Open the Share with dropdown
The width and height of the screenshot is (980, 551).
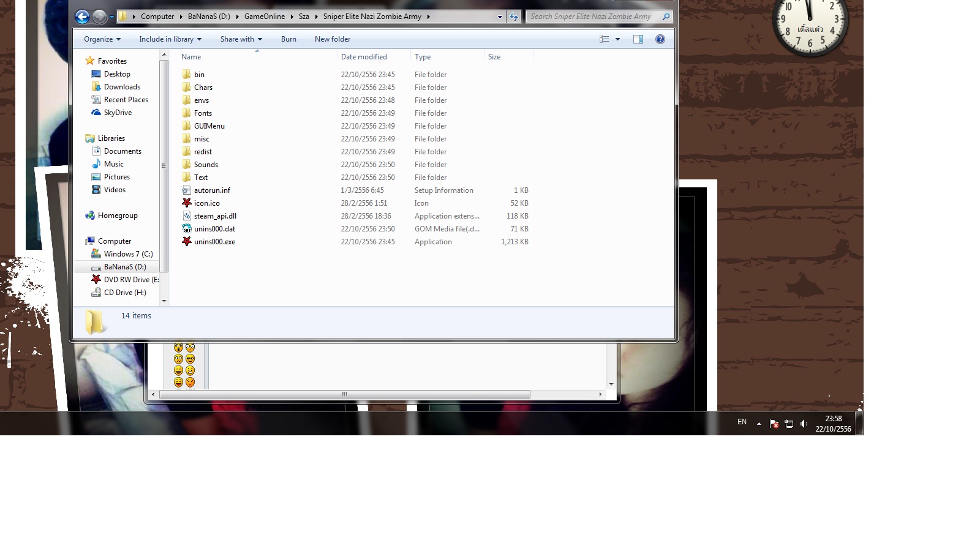241,39
